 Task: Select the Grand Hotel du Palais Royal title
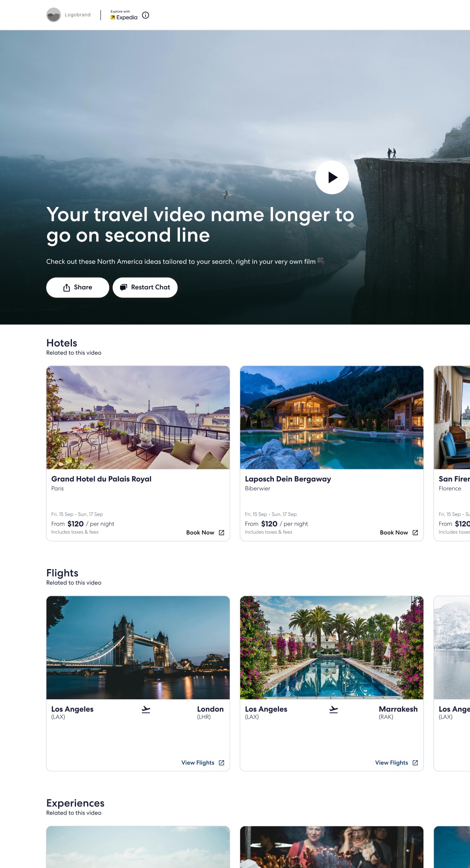[101, 479]
